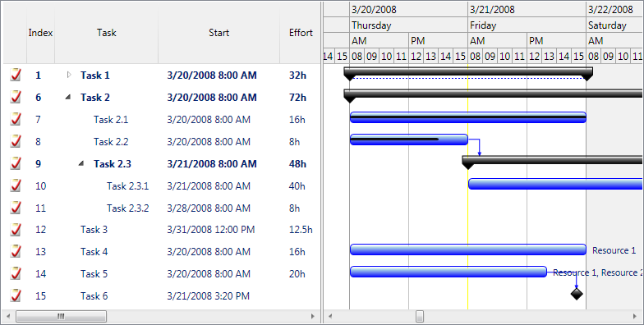The height and width of the screenshot is (325, 644).
Task: Click the Resource 1 label beside Task 4 bar
Action: point(614,250)
